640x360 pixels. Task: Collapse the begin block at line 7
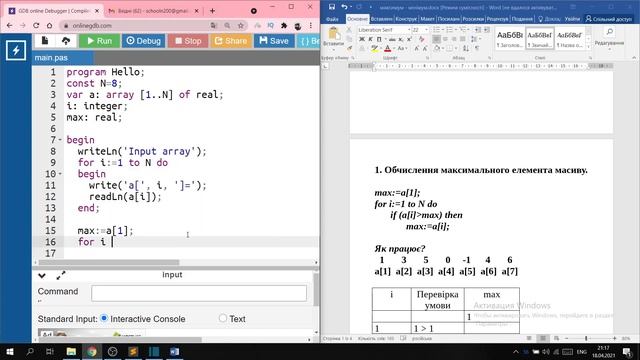(x=60, y=140)
